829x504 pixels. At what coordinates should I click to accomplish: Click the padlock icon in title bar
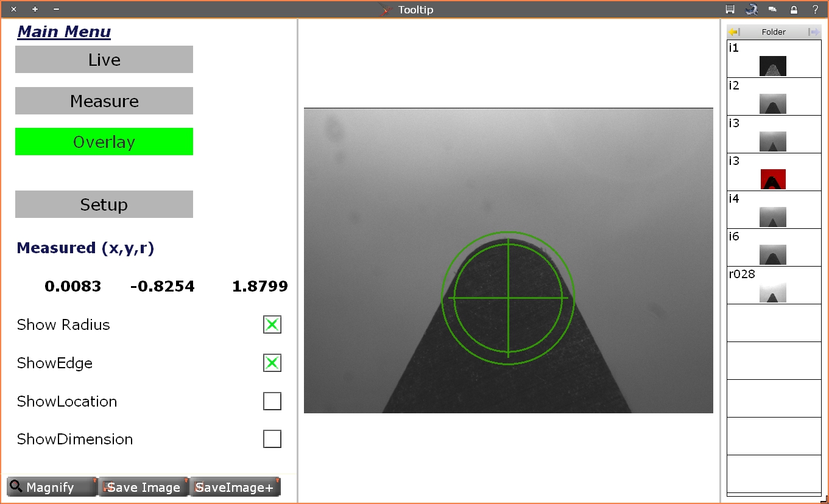794,9
